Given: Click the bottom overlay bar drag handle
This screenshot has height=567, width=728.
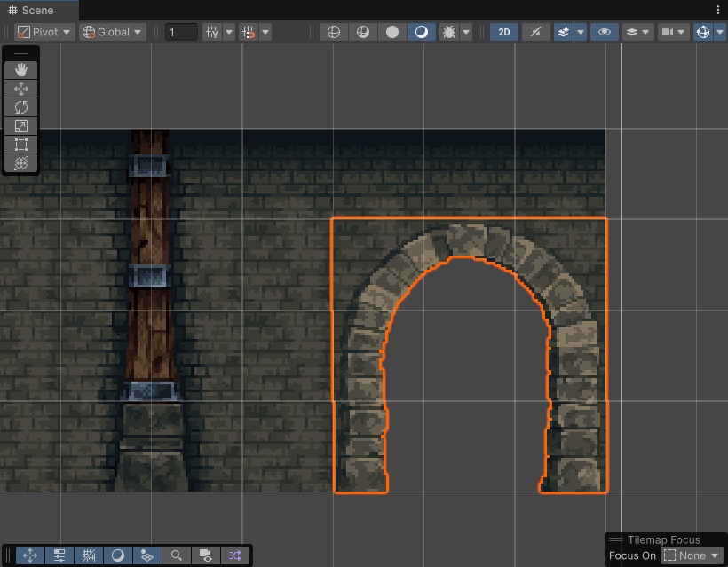Looking at the screenshot, I should click(8, 555).
